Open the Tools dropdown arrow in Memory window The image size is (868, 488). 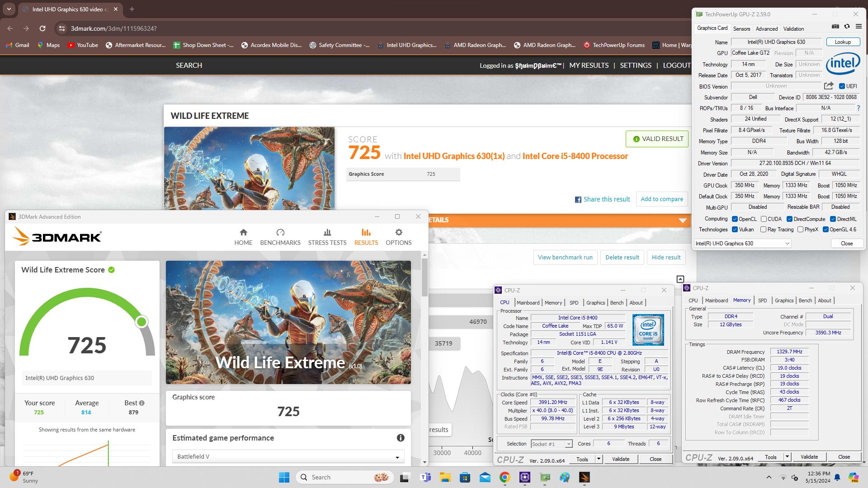(787, 457)
